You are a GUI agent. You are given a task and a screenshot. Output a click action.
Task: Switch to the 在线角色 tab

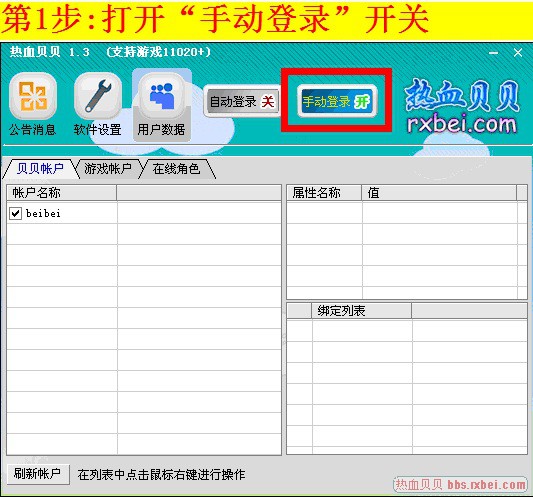[x=176, y=168]
